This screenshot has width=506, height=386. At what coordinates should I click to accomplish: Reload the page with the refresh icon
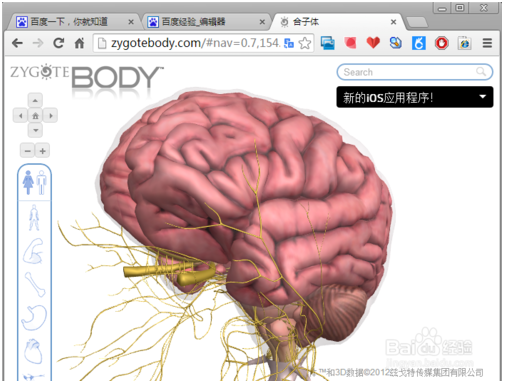pyautogui.click(x=59, y=43)
